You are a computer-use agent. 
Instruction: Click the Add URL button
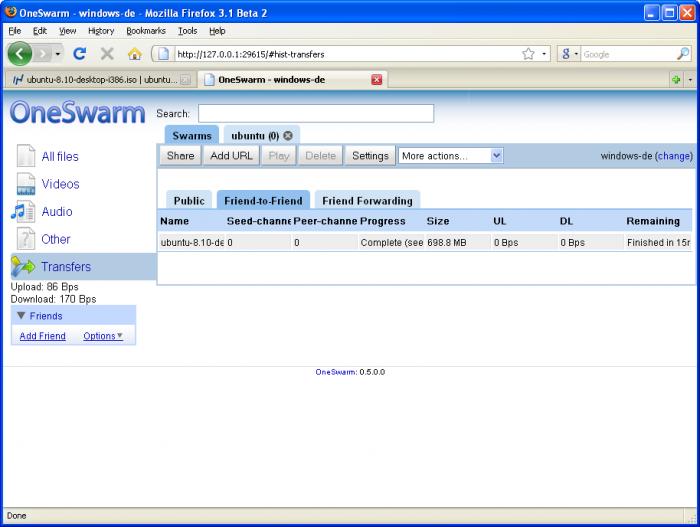click(x=231, y=156)
